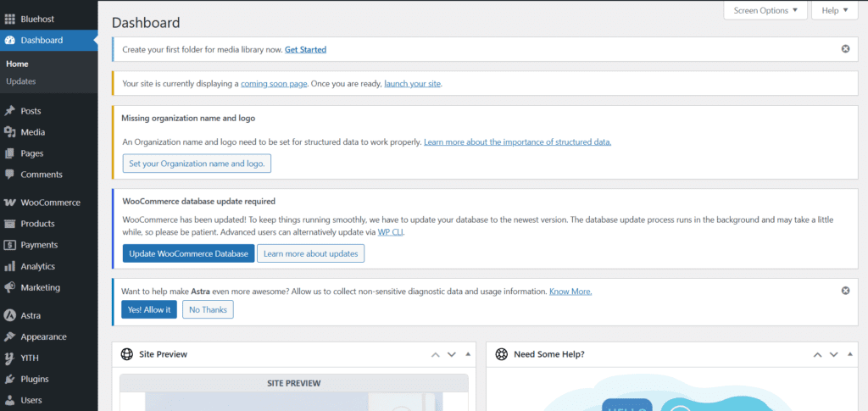Click the Media library icon
Image resolution: width=868 pixels, height=411 pixels.
[9, 132]
